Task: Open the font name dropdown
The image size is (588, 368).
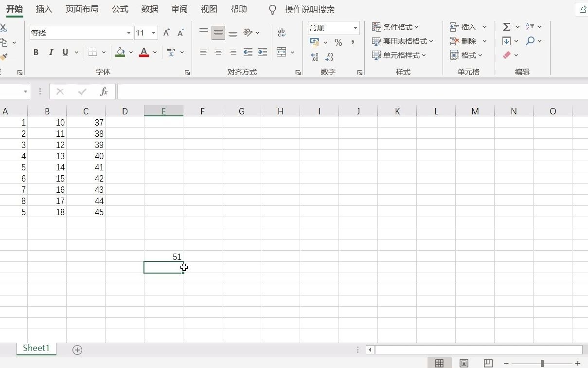Action: [128, 33]
